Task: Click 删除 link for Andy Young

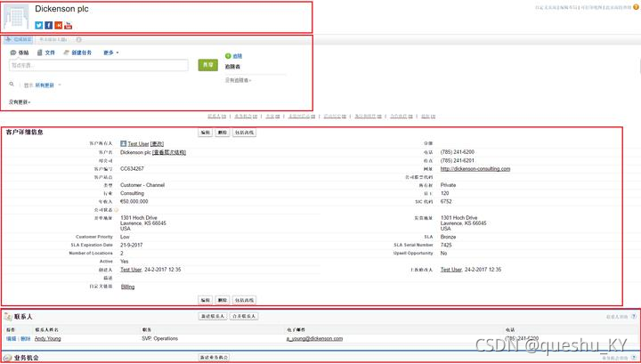Action: point(25,339)
